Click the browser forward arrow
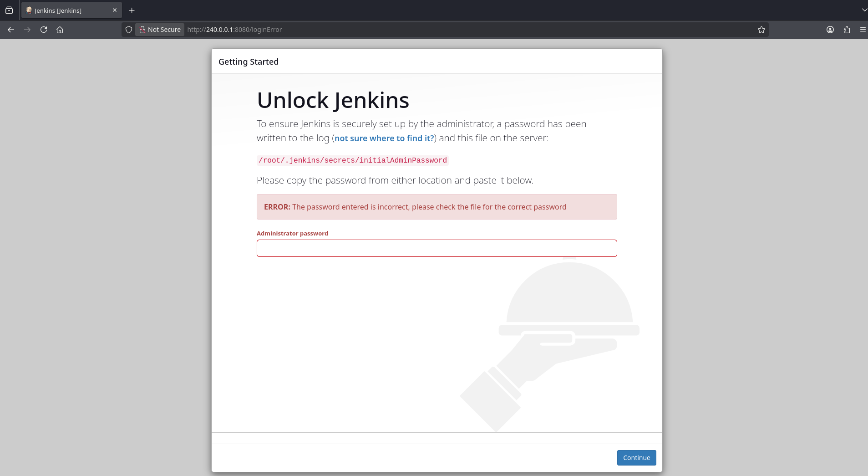868x476 pixels. [27, 30]
